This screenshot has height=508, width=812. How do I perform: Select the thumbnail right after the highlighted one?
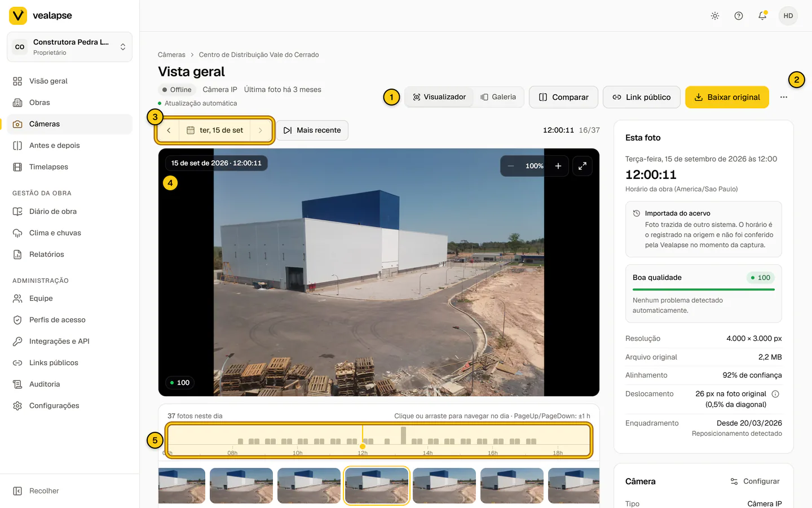(444, 485)
